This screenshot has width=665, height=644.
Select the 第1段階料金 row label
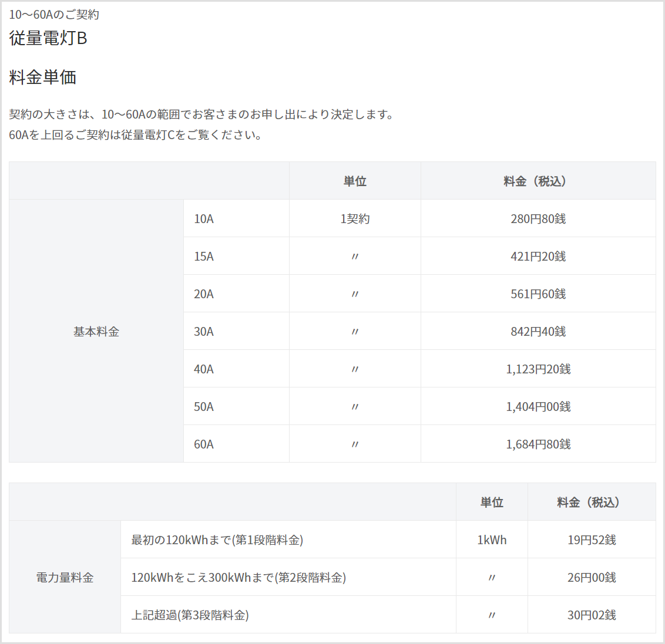pos(217,540)
